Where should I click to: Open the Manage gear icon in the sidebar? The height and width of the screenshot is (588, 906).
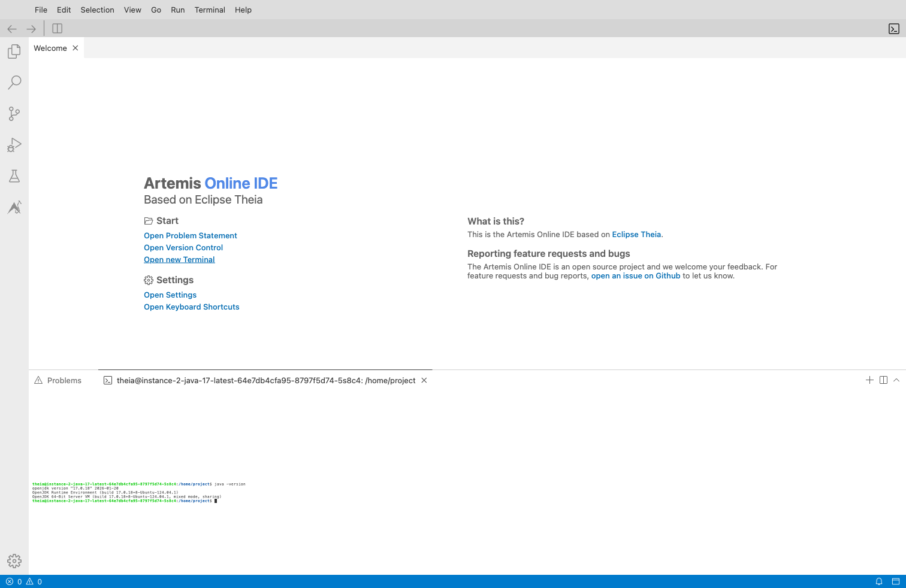coord(14,561)
